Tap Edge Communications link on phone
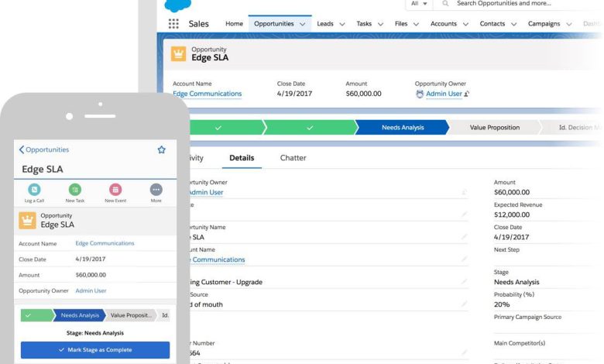Image resolution: width=604 pixels, height=364 pixels. [x=105, y=243]
